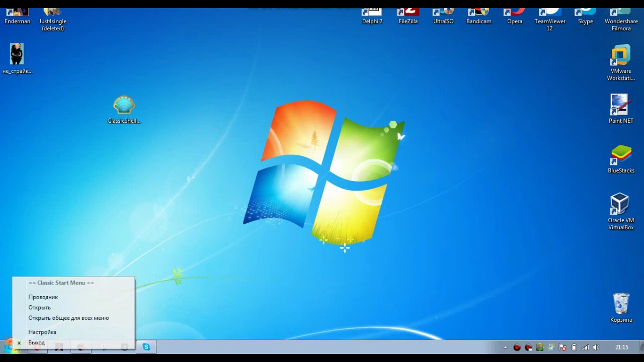Select the Wondershare Filmora desktop shortcut

(621, 20)
